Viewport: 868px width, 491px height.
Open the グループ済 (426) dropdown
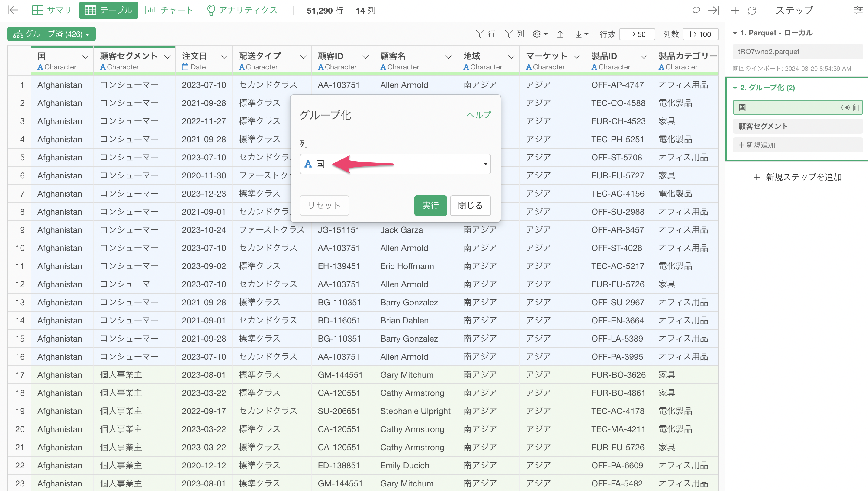tap(52, 34)
